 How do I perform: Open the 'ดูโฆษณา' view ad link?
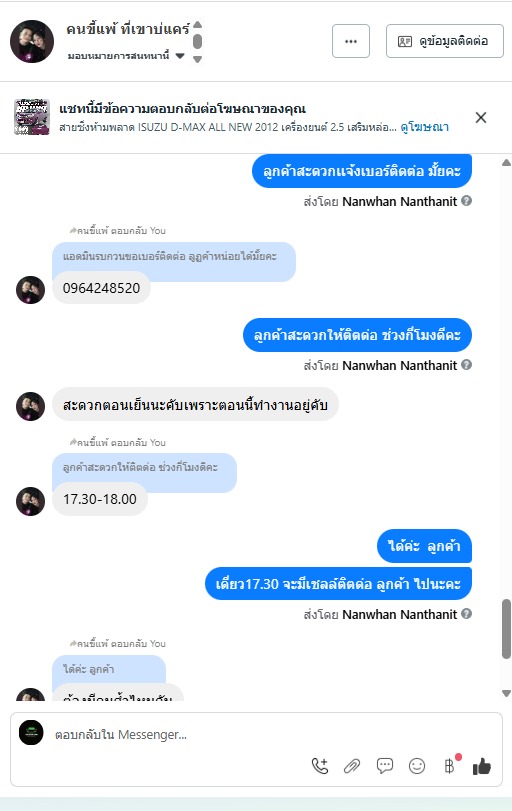coord(425,127)
